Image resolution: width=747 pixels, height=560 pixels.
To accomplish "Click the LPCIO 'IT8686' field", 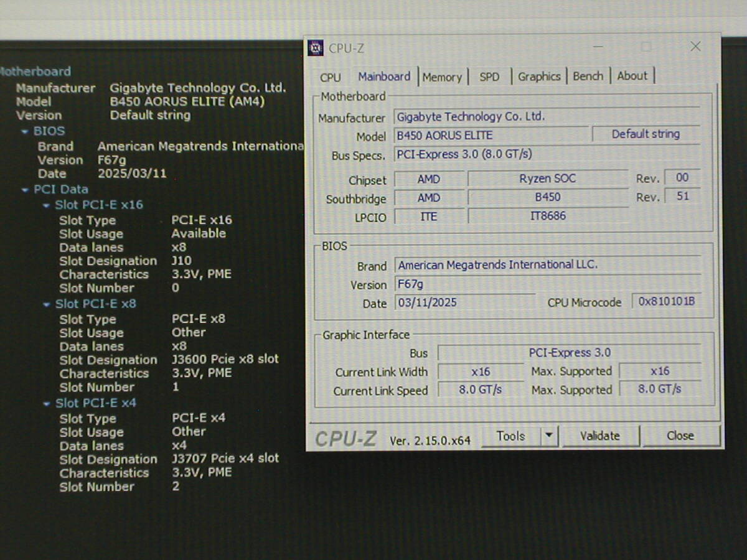I will pyautogui.click(x=548, y=216).
